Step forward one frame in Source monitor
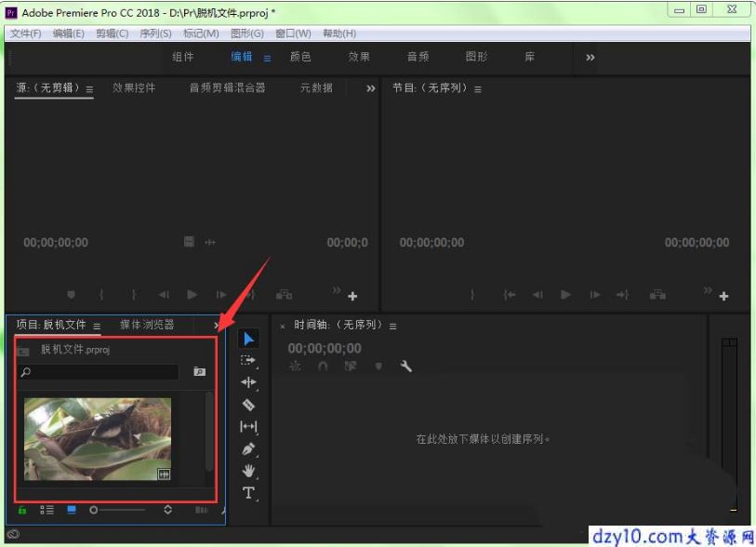This screenshot has width=756, height=547. (x=221, y=294)
